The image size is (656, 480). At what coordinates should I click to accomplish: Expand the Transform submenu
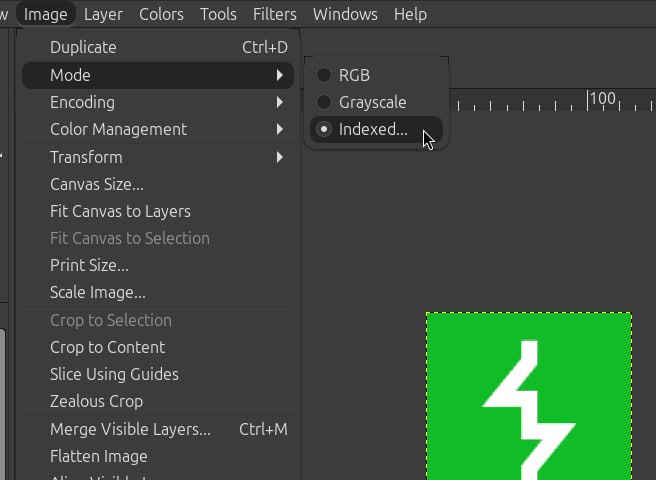(158, 157)
